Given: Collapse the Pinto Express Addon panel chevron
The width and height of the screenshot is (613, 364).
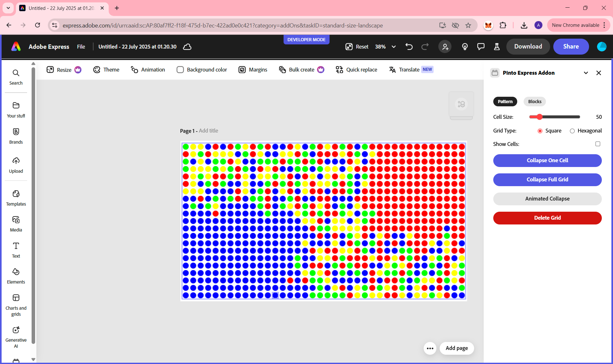Looking at the screenshot, I should click(586, 73).
